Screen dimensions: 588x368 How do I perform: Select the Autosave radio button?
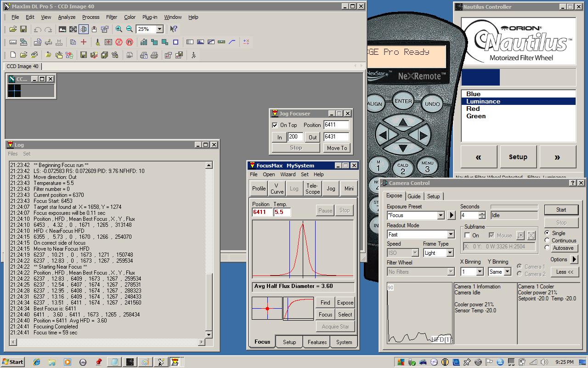click(x=547, y=247)
